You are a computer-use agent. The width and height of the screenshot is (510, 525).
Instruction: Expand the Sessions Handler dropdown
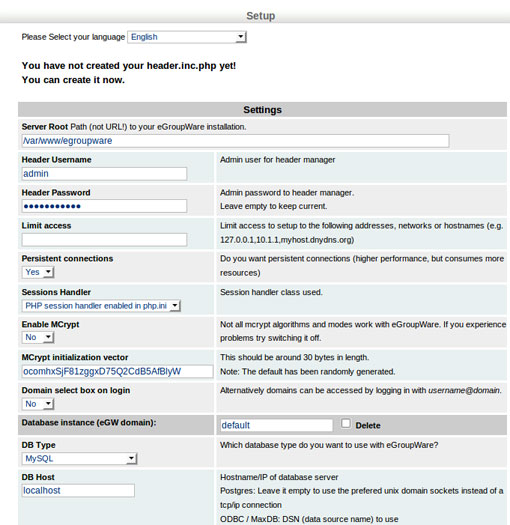(101, 306)
